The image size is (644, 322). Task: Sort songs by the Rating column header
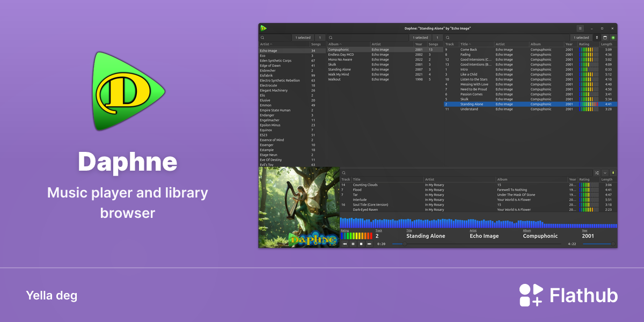click(x=589, y=44)
